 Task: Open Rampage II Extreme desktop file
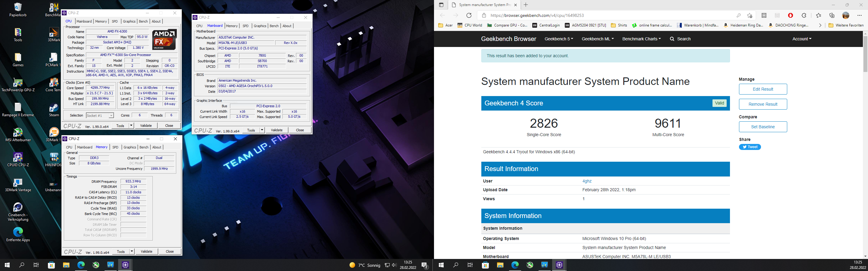(18, 110)
